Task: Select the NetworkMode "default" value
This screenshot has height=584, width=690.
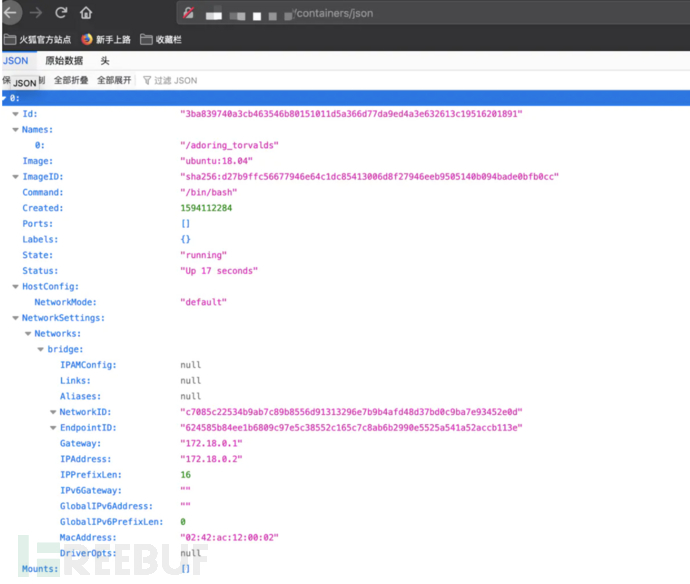Action: click(x=203, y=302)
